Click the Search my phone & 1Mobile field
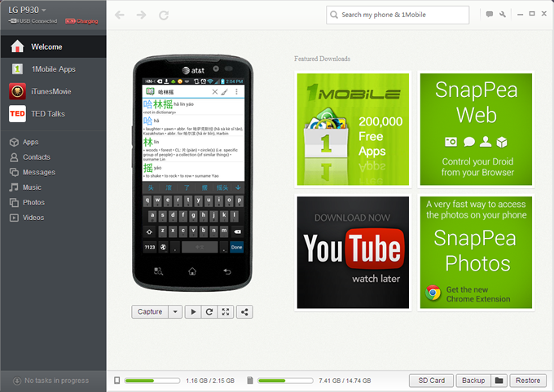The width and height of the screenshot is (554, 392). pyautogui.click(x=398, y=15)
